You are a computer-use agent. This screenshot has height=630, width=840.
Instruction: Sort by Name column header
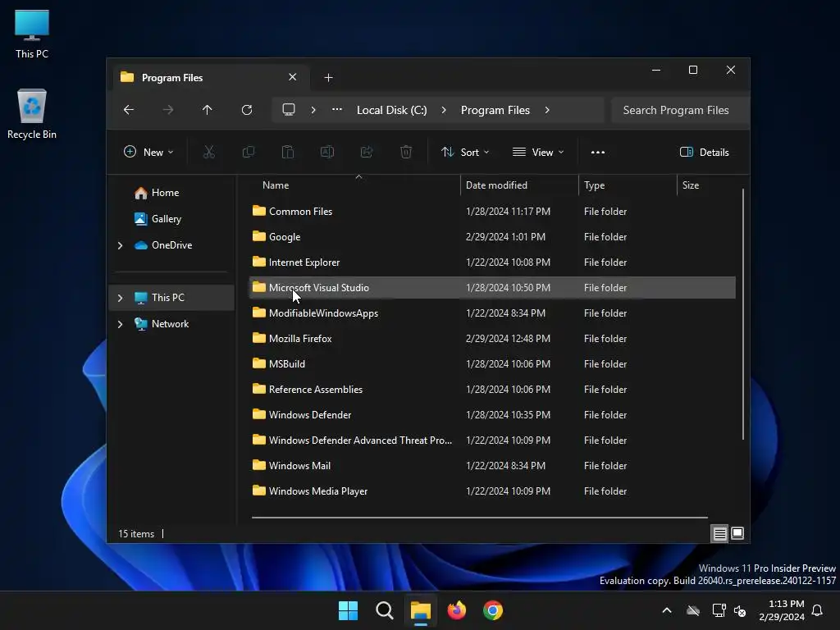pos(354,185)
